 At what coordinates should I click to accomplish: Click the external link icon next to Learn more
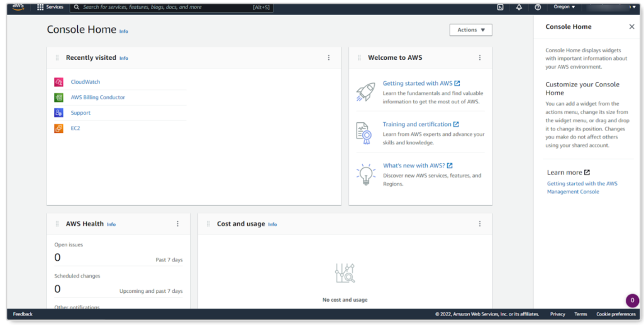point(587,173)
